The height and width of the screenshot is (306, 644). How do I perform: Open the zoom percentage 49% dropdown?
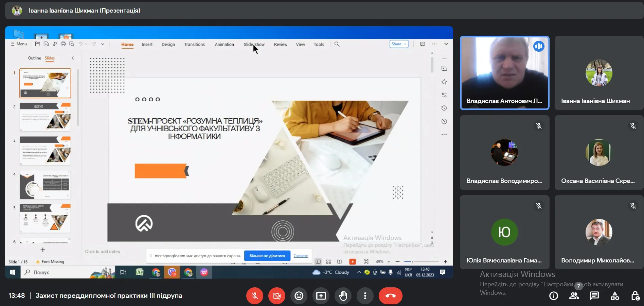coord(389,261)
